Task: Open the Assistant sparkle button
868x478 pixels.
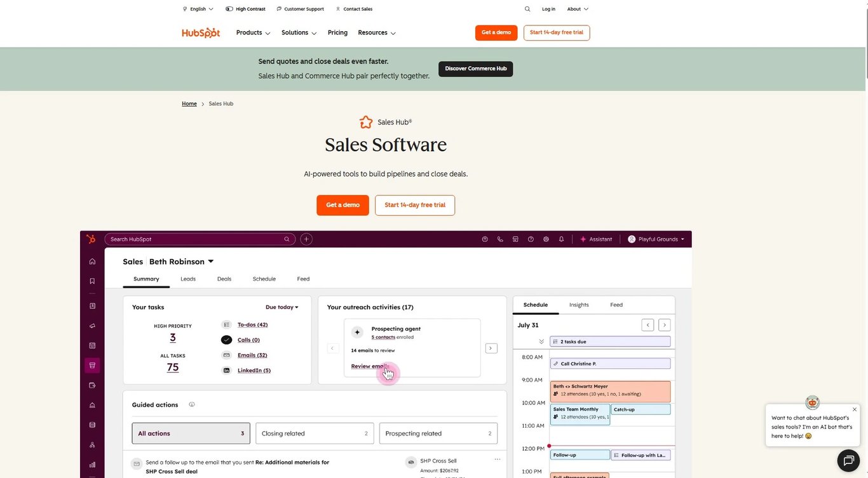Action: pos(596,239)
